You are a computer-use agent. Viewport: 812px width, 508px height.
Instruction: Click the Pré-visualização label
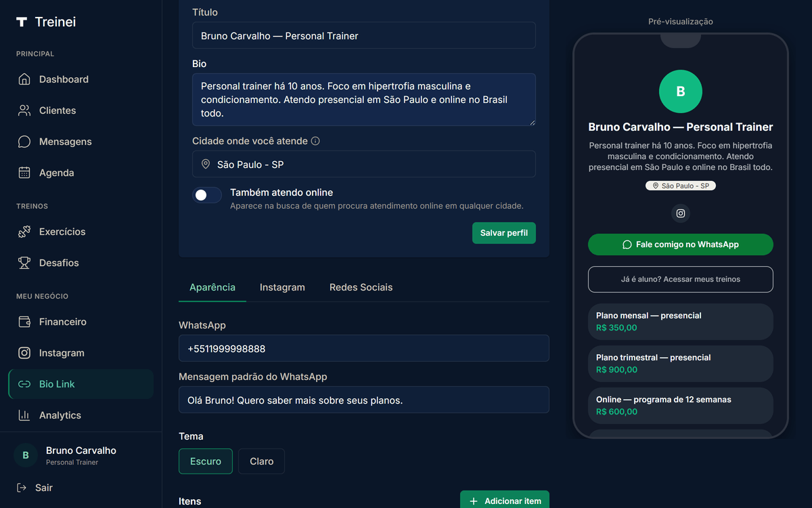click(x=681, y=22)
